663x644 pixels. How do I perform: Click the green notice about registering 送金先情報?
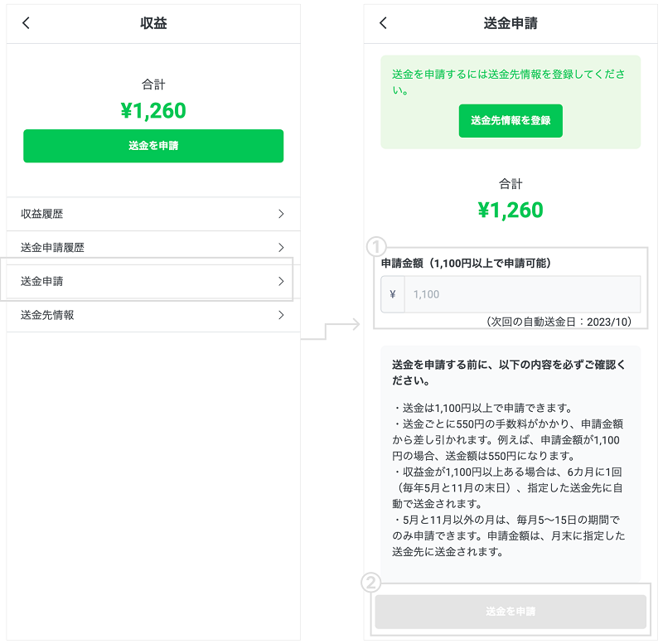(x=508, y=81)
